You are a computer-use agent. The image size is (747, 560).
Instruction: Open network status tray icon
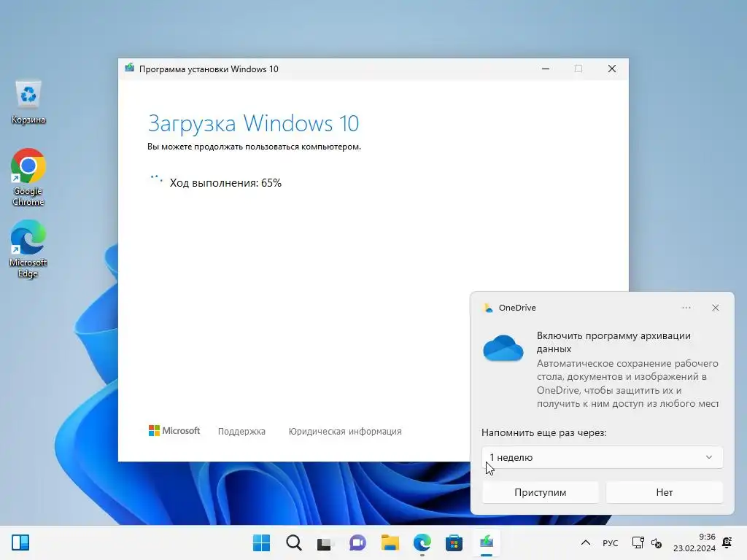tap(638, 542)
